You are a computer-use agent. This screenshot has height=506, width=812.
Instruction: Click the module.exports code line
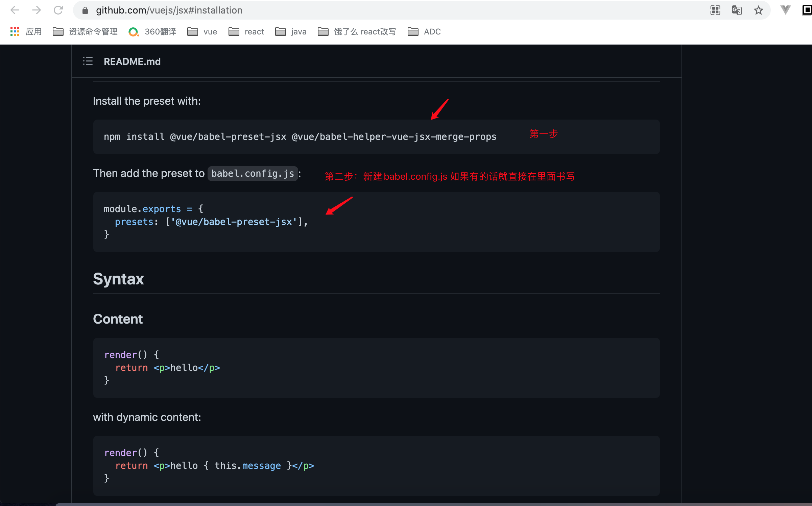(153, 209)
